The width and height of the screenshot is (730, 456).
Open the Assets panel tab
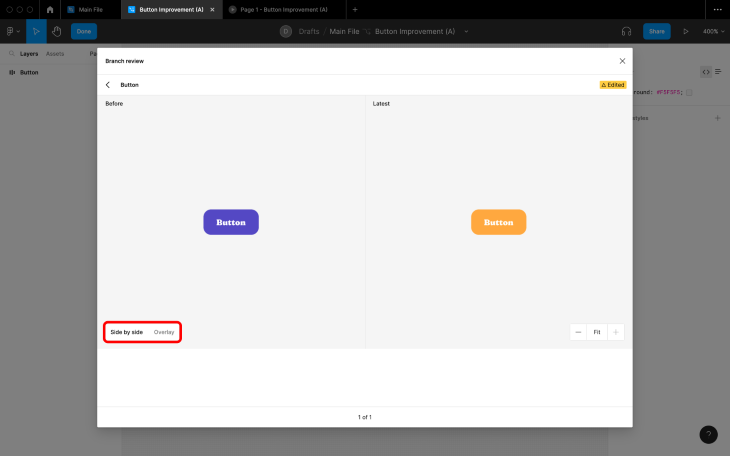click(x=55, y=54)
